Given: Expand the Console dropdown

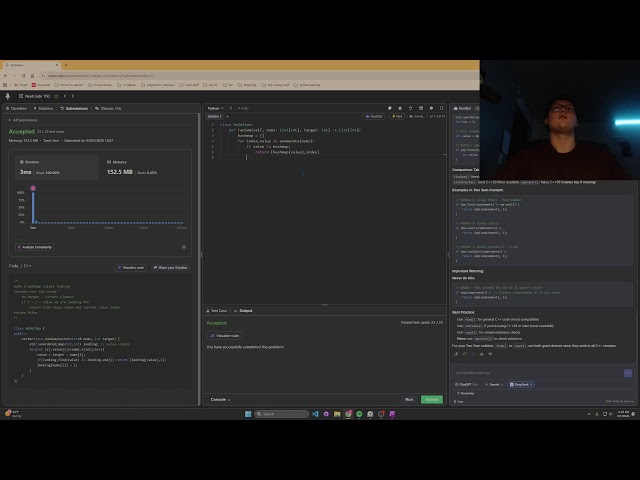Looking at the screenshot, I should [220, 400].
